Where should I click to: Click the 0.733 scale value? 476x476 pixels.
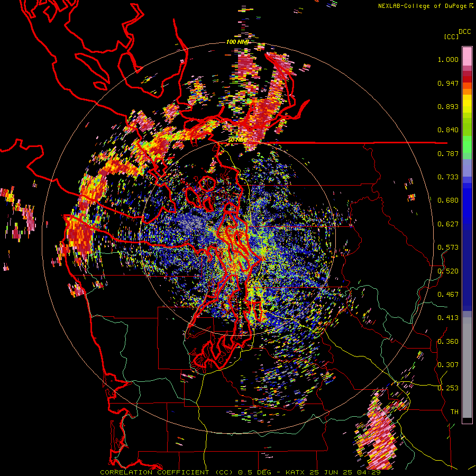[x=448, y=177]
